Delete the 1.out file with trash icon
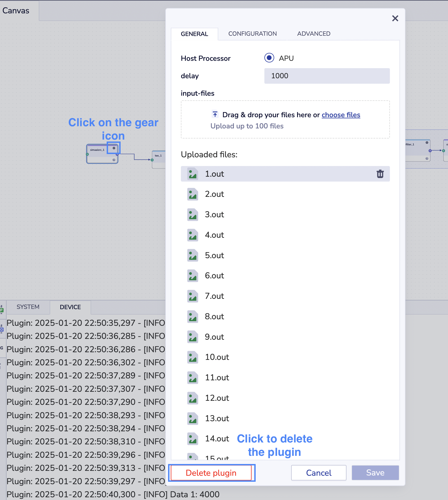This screenshot has width=448, height=500. [x=380, y=174]
